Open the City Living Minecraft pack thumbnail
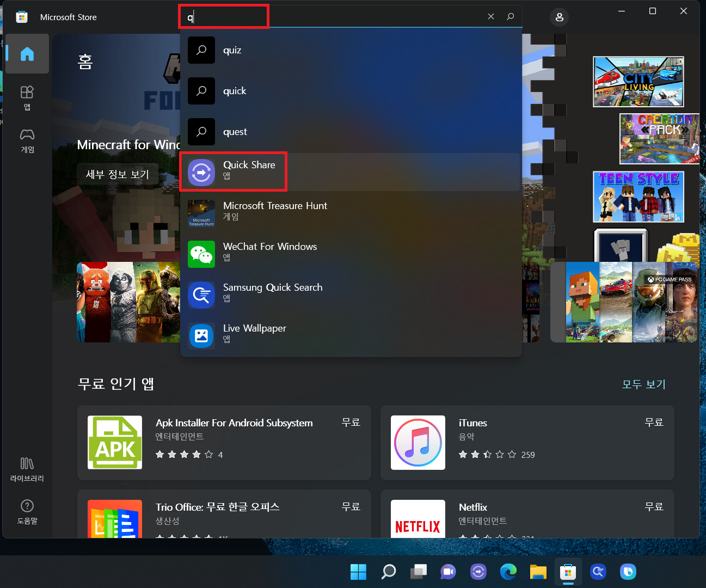 click(x=639, y=82)
